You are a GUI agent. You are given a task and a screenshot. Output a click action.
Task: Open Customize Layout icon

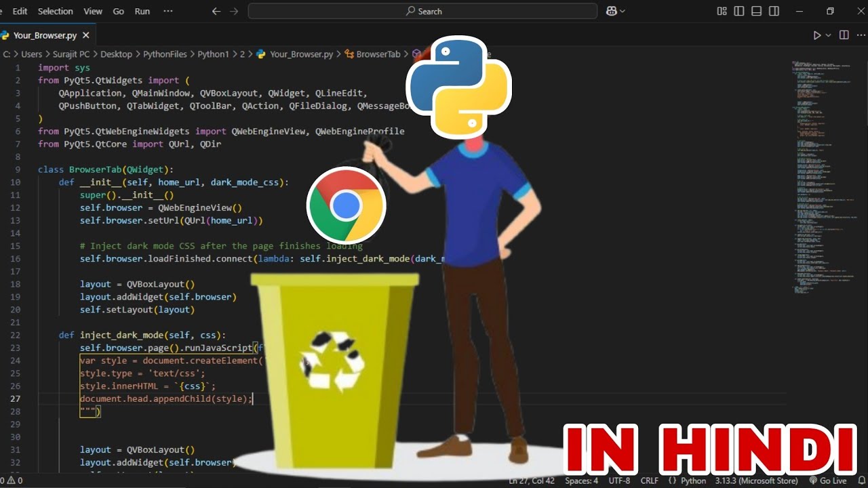(722, 12)
